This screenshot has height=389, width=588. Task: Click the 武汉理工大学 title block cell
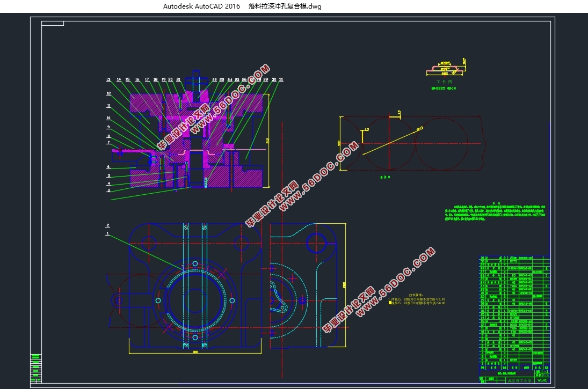coord(519,380)
